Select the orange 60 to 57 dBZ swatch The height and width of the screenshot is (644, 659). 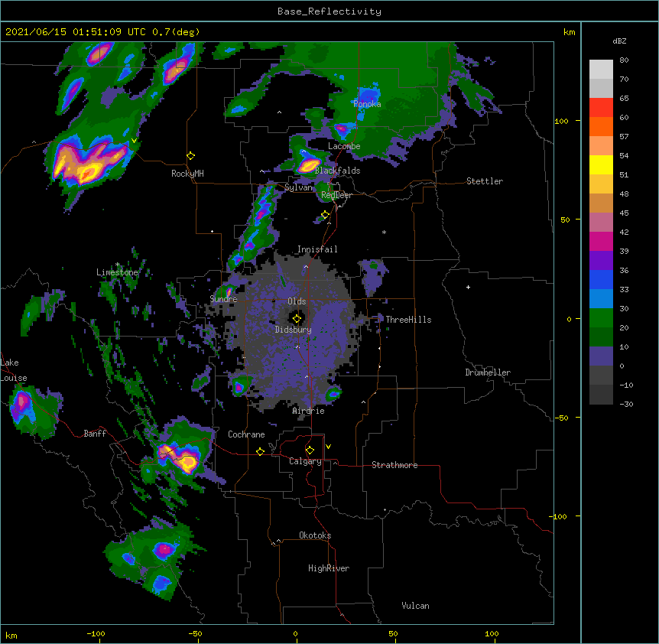coord(601,126)
